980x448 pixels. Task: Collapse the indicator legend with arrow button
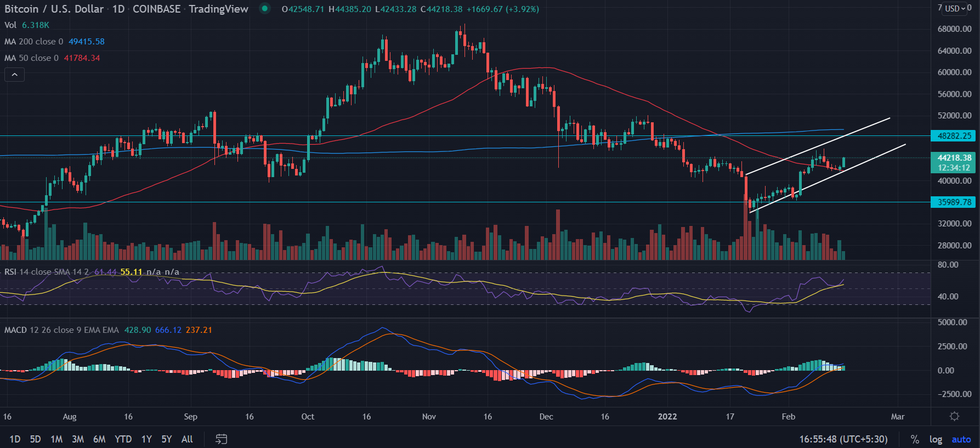click(14, 75)
